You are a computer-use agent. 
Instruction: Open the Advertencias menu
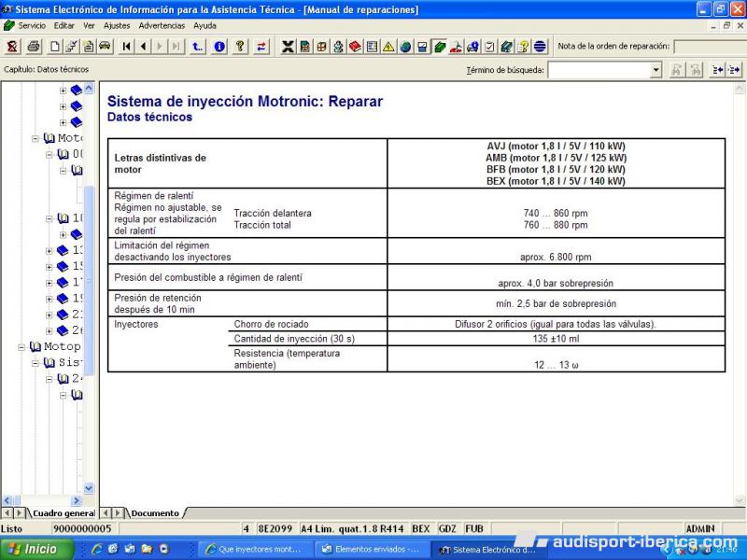pos(162,25)
